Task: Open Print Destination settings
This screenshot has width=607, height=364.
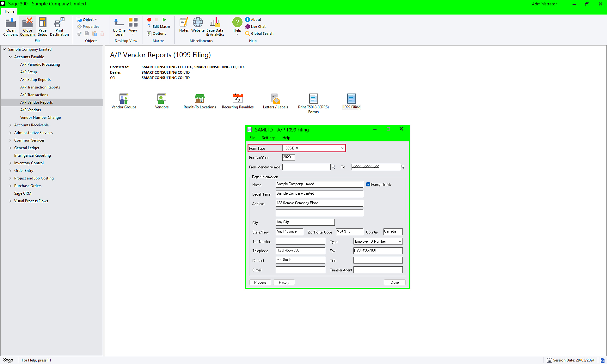Action: point(59,27)
